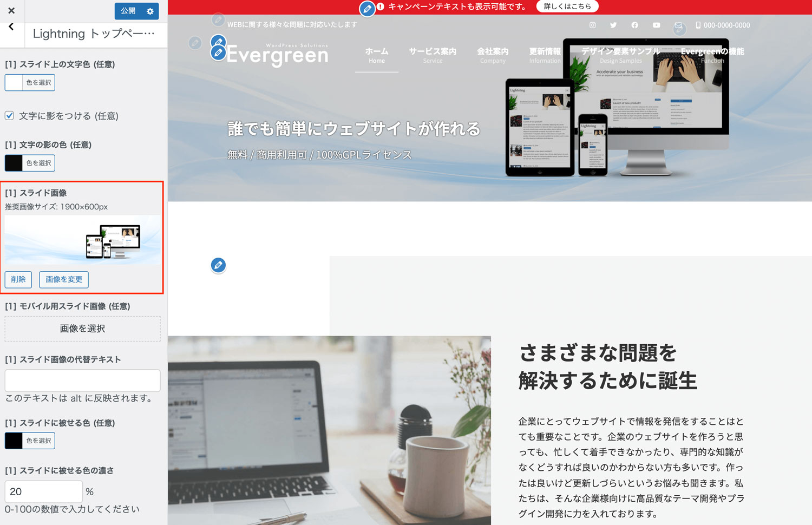The image size is (812, 525).
Task: Click edit pencil beside laptop photo section
Action: pos(218,265)
